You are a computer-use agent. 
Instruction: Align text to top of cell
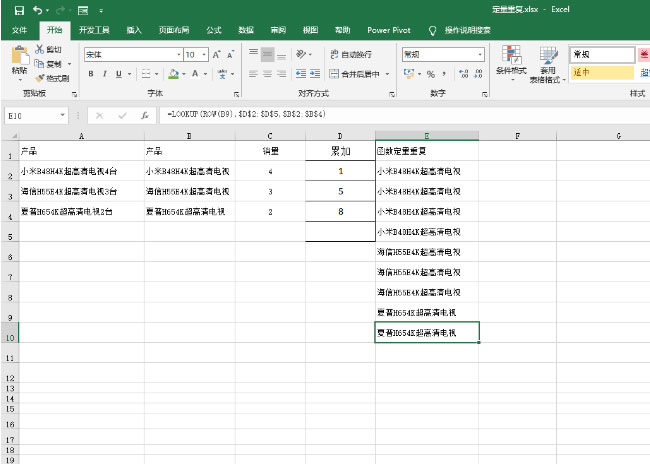click(x=253, y=54)
